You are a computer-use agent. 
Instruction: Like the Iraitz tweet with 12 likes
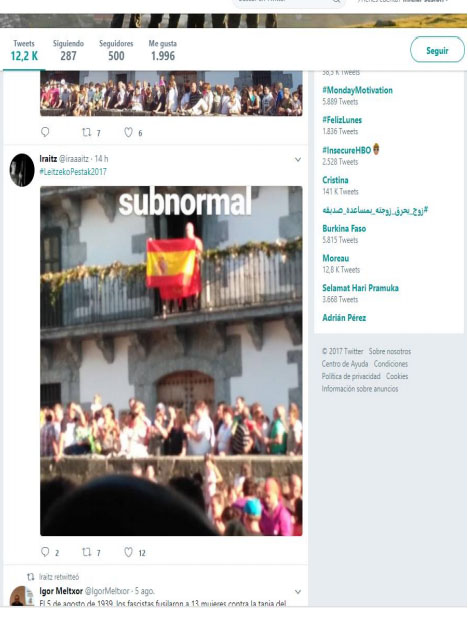coord(128,552)
